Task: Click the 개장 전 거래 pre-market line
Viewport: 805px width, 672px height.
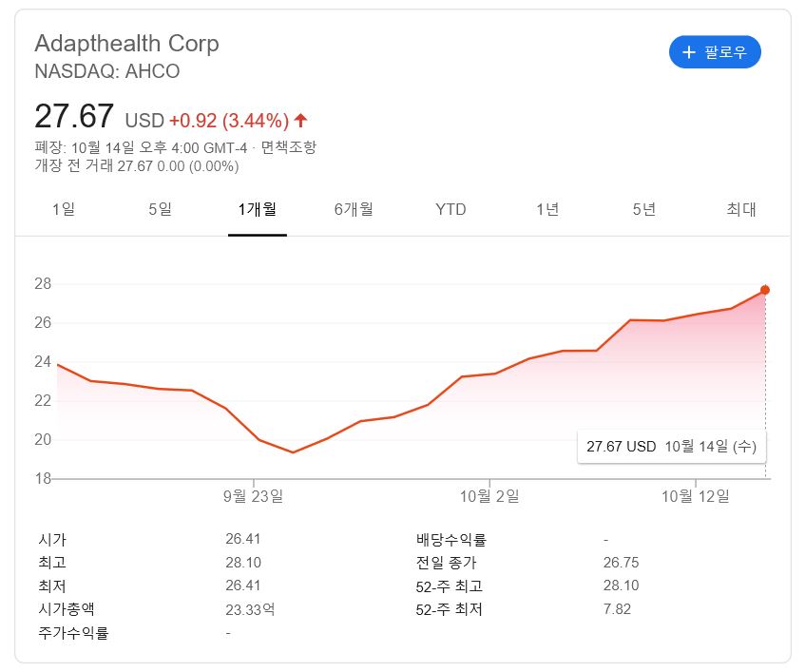Action: (137, 166)
